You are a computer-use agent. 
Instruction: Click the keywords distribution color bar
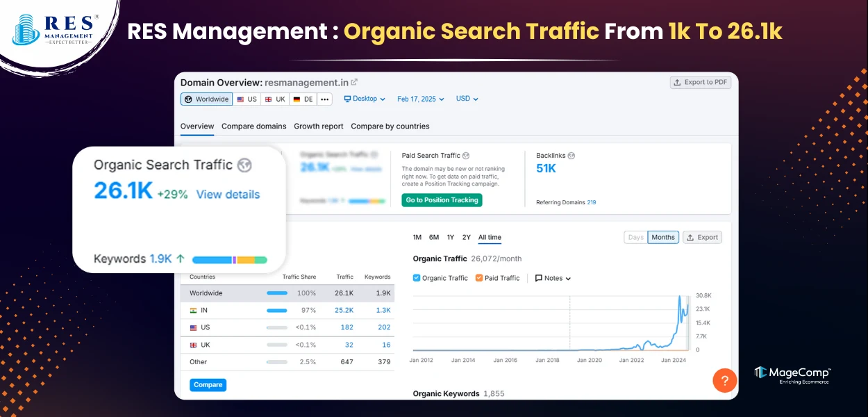pyautogui.click(x=229, y=259)
